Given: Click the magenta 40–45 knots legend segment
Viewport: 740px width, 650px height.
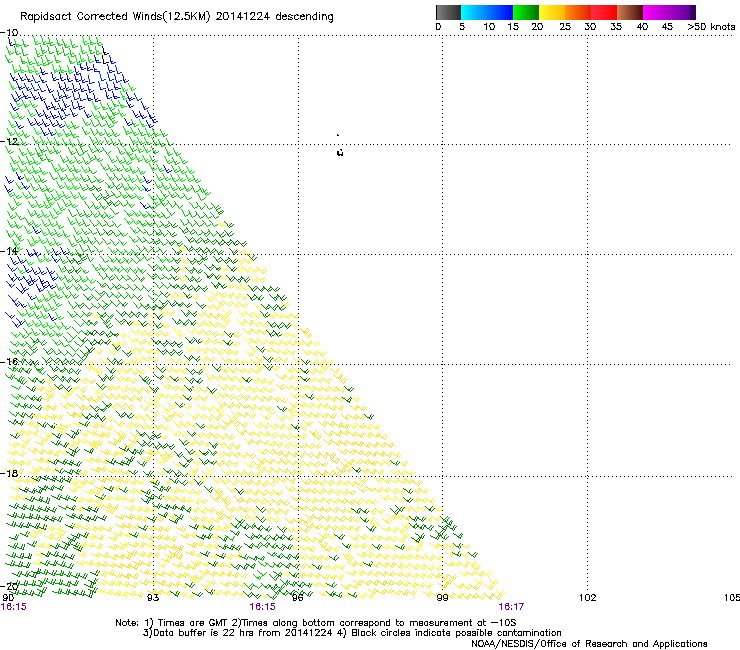Looking at the screenshot, I should (658, 12).
